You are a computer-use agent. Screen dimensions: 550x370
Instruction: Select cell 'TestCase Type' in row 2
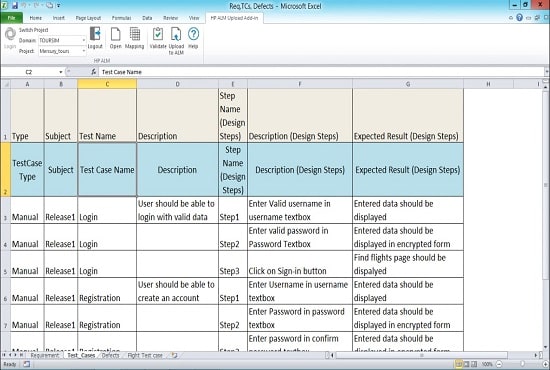27,169
